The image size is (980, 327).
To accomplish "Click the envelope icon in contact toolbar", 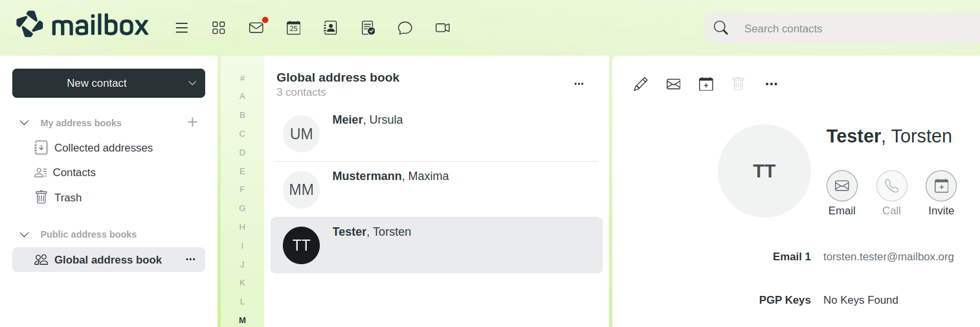I will coord(673,84).
